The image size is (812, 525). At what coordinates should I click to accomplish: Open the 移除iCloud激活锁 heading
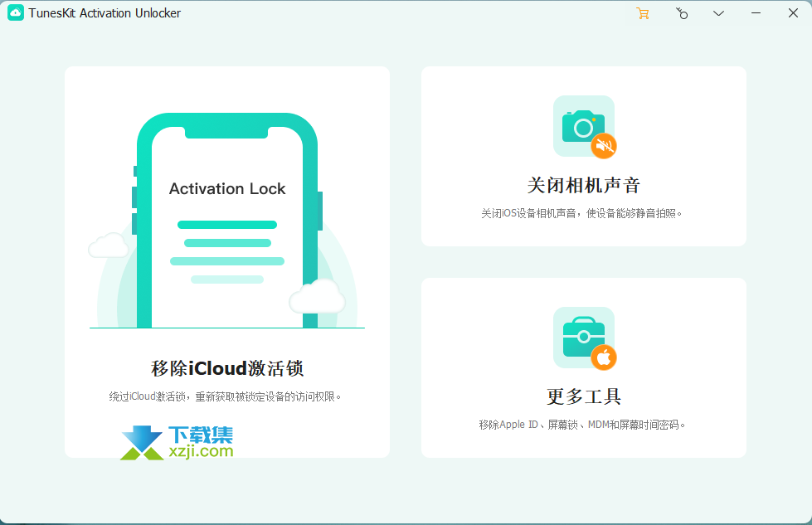(227, 368)
